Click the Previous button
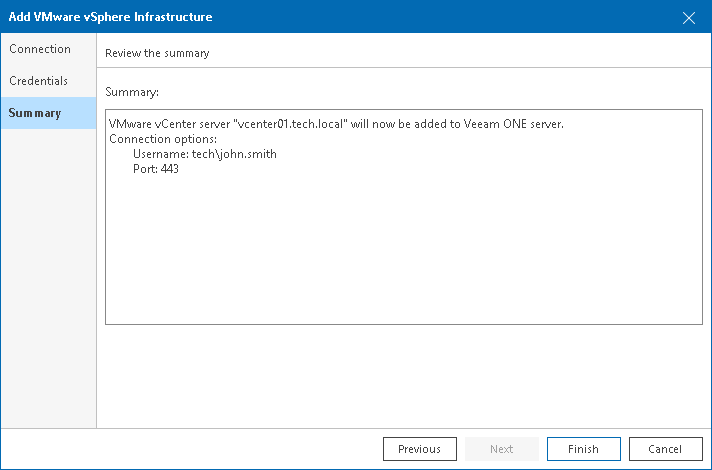 pos(419,449)
